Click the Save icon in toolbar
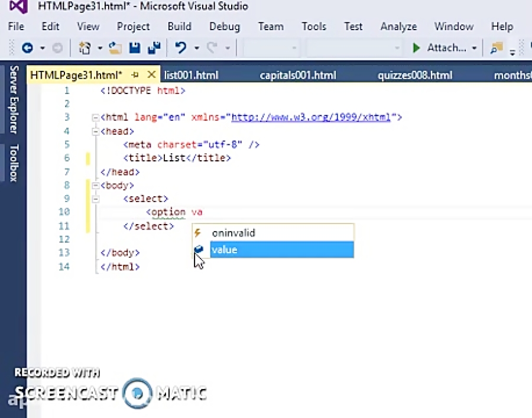Screen dimensions: 532x418 pyautogui.click(x=134, y=48)
